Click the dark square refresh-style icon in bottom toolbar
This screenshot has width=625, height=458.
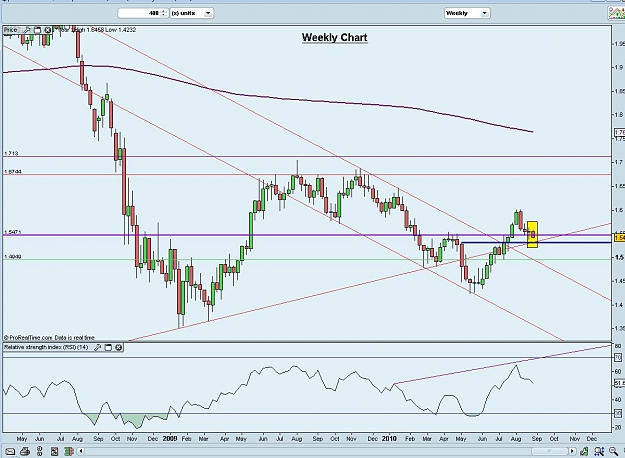(54, 452)
